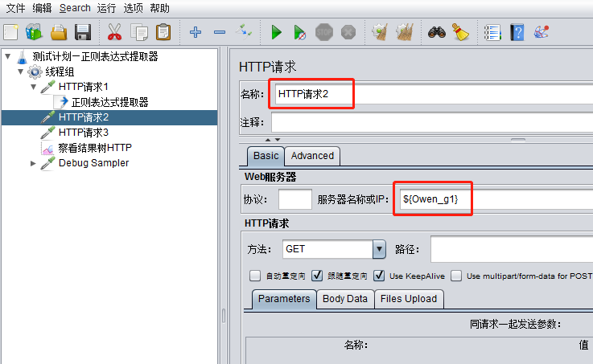
Task: Click the Collapse all minus icon
Action: [x=220, y=32]
